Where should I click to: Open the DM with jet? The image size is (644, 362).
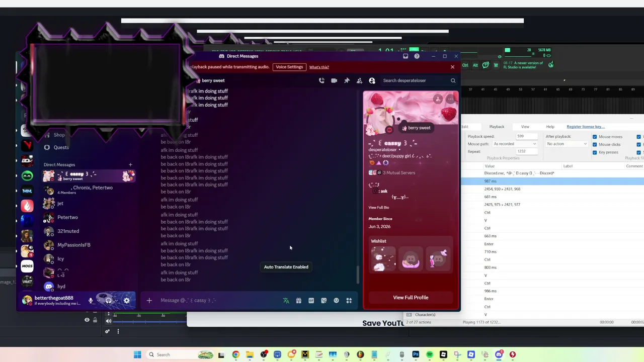(x=89, y=204)
